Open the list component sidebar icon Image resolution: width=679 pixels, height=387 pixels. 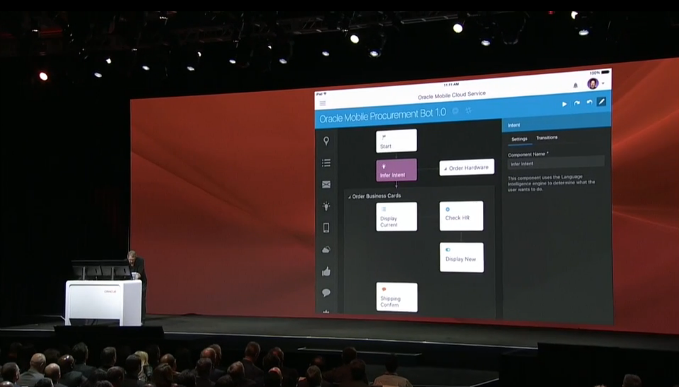(x=326, y=163)
